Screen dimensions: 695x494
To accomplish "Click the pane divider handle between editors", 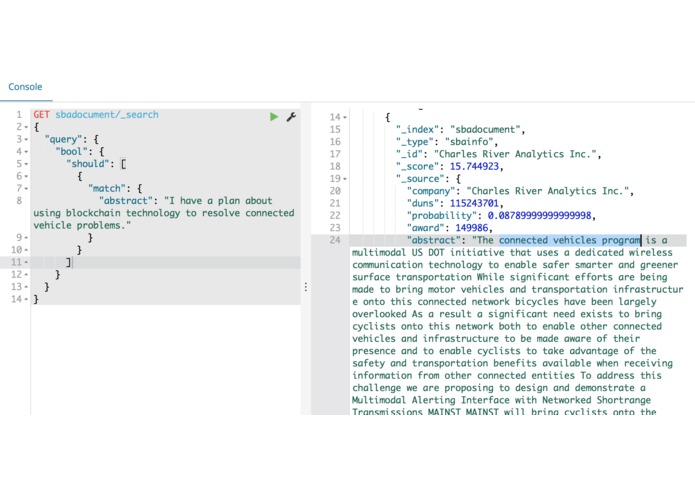I will pyautogui.click(x=306, y=287).
